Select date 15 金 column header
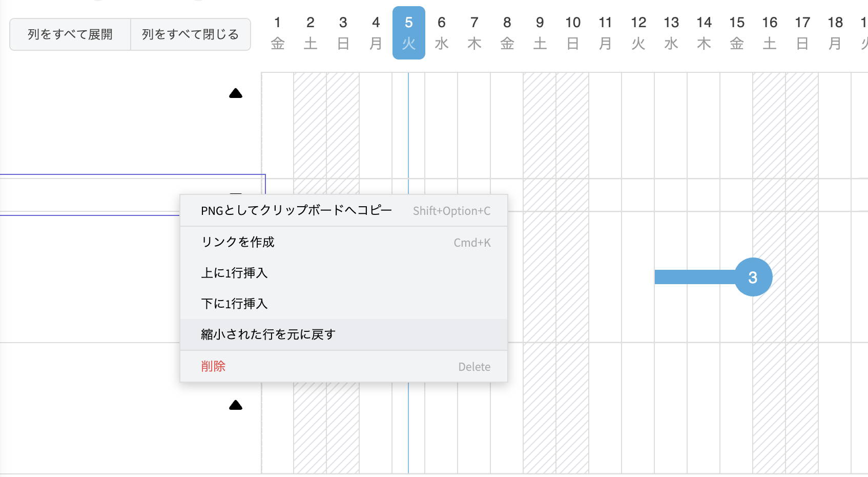The image size is (868, 477). 737,33
